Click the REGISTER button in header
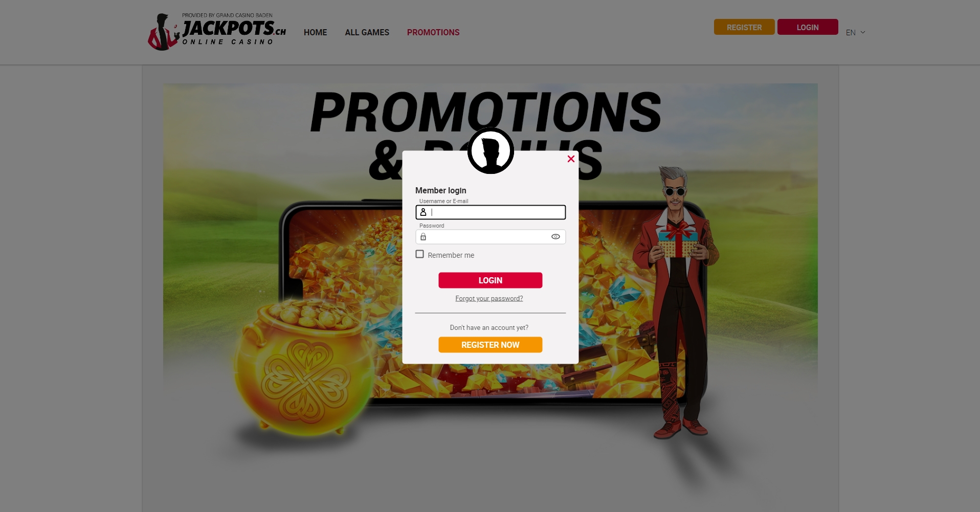 click(744, 27)
